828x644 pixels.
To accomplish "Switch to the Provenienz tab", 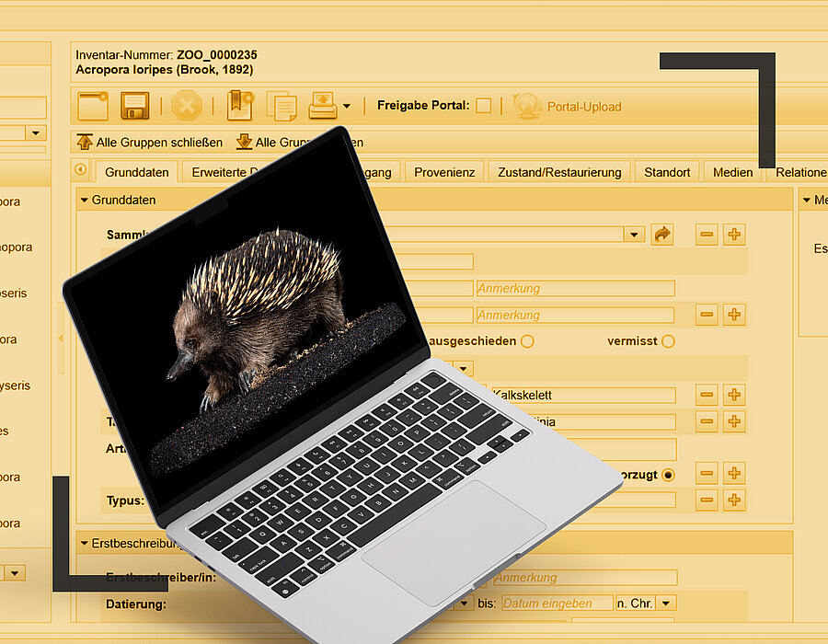I will coord(444,172).
